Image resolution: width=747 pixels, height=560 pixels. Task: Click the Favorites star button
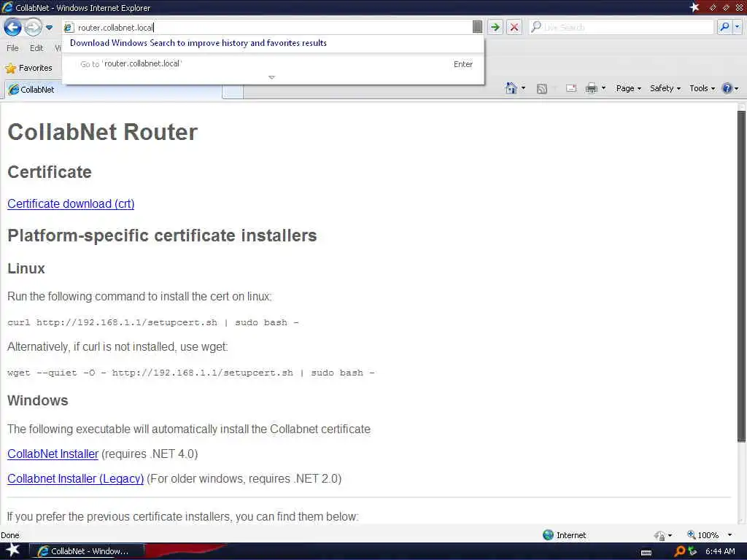[28, 68]
